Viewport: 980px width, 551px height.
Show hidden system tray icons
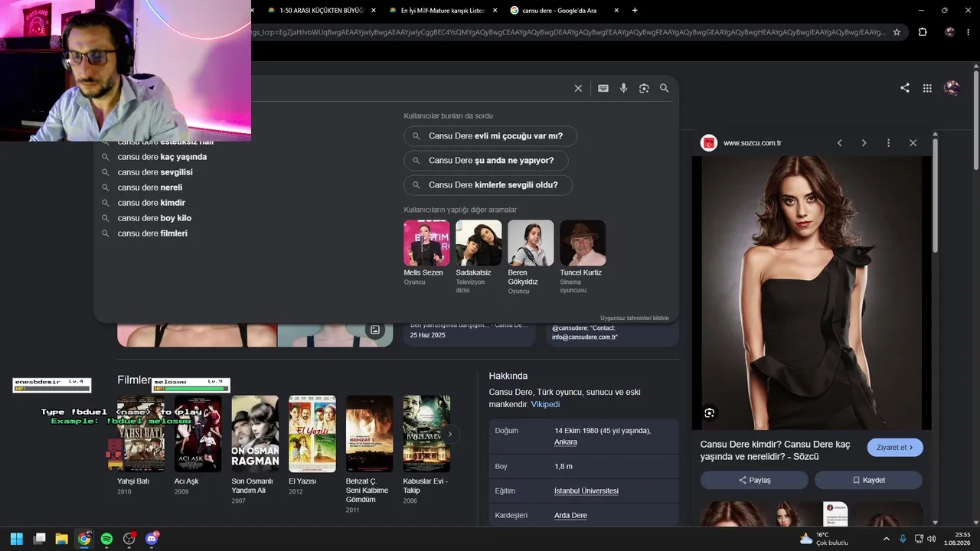(x=887, y=539)
